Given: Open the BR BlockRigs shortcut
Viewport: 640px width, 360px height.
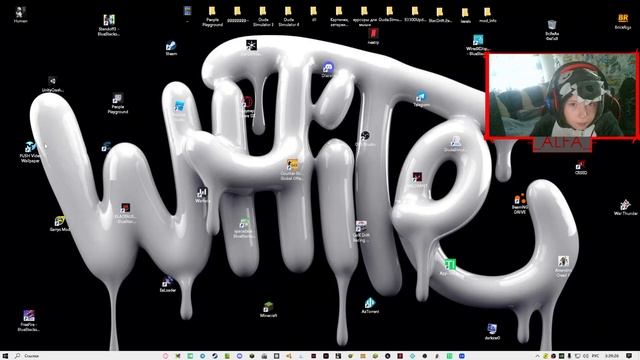Looking at the screenshot, I should [623, 21].
